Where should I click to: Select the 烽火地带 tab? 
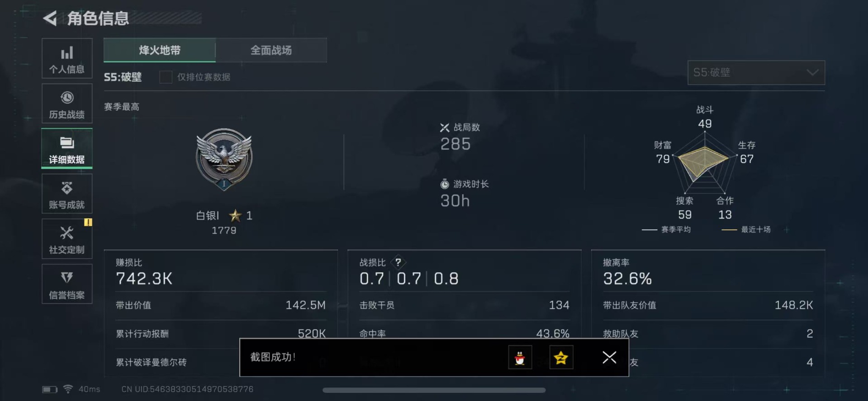[x=160, y=50]
